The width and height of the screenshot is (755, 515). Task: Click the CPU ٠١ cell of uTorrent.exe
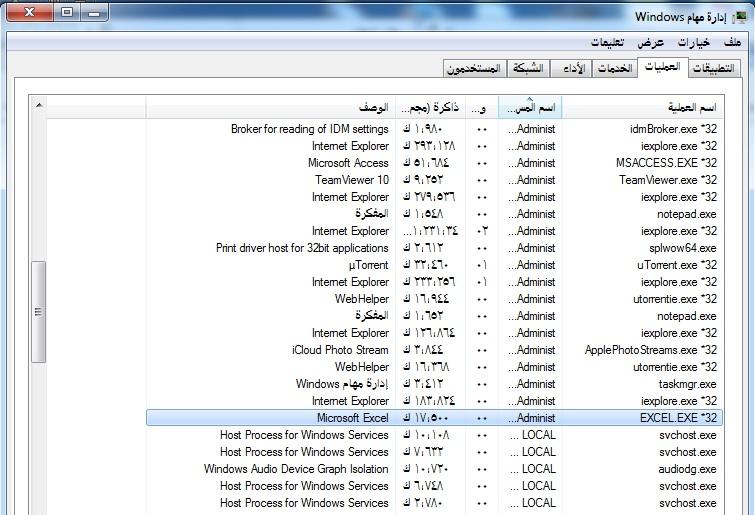tap(482, 265)
